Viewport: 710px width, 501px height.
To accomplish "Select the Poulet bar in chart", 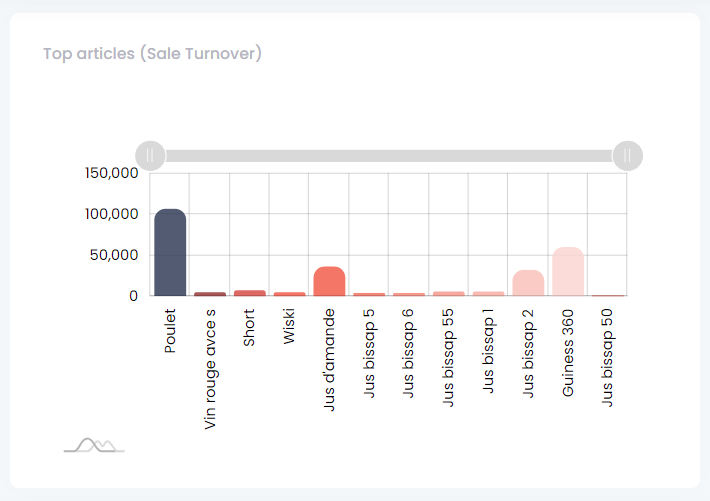I will [x=170, y=253].
